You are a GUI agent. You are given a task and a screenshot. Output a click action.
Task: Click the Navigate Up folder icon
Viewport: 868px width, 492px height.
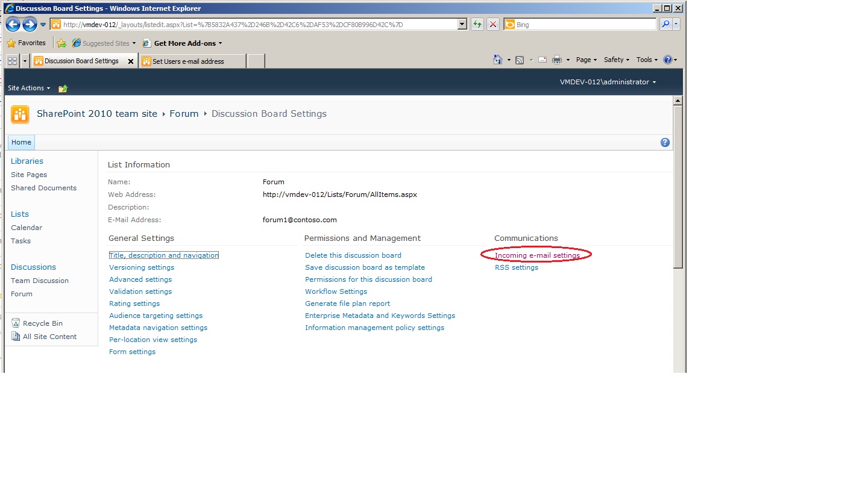coord(63,89)
